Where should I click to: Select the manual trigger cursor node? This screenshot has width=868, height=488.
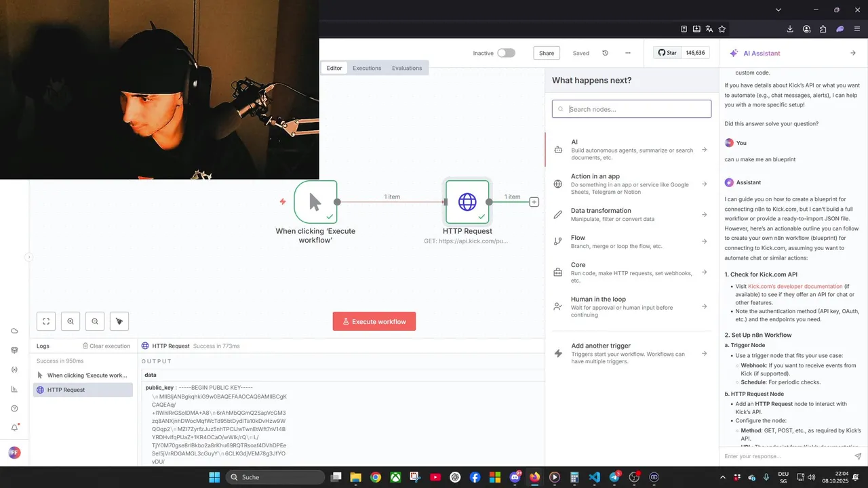[x=315, y=202]
